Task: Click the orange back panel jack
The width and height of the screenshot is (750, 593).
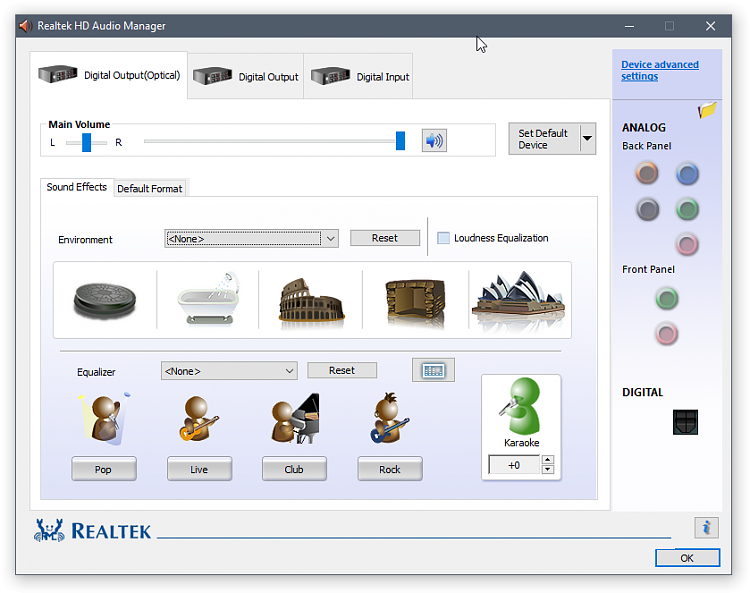Action: (x=647, y=174)
